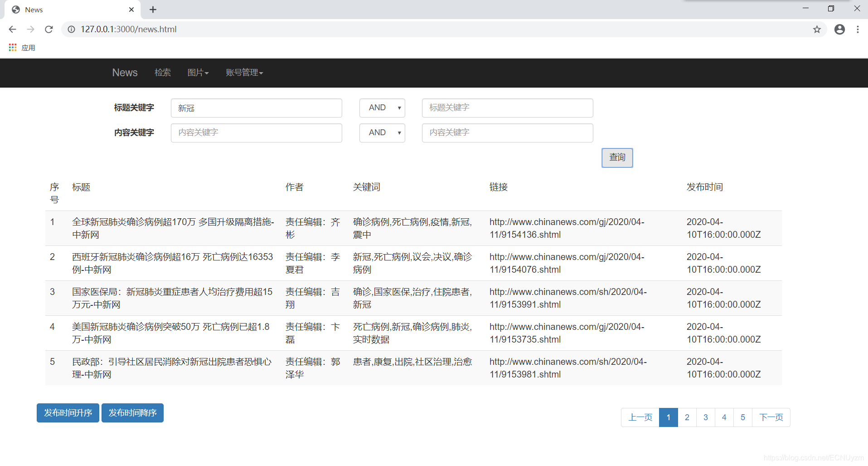Go to 下一页 next page
868x466 pixels.
tap(771, 417)
